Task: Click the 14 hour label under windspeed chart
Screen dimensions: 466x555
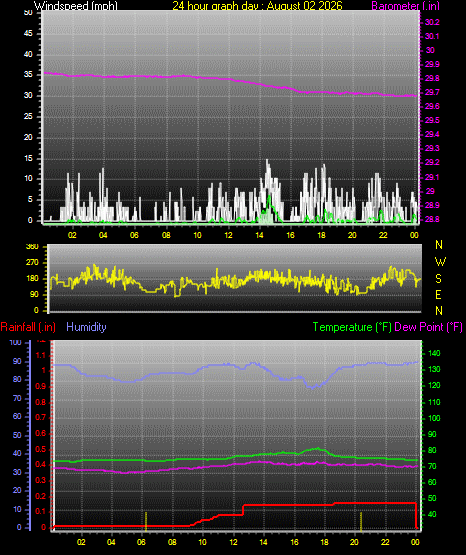Action: 259,235
